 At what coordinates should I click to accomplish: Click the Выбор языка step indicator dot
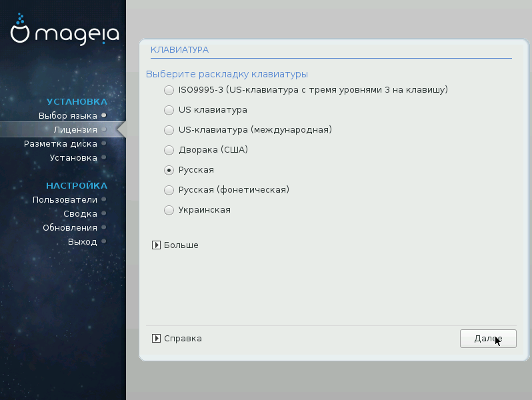(x=103, y=115)
